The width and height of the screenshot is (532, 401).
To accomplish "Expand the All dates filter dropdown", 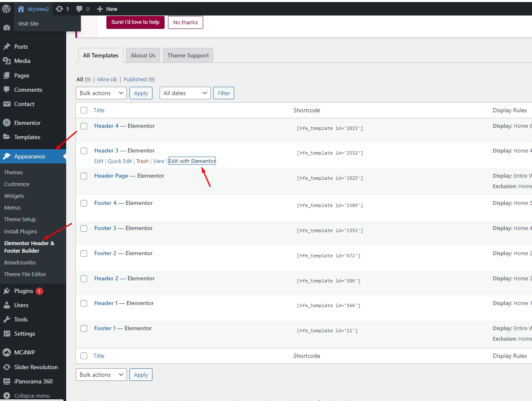I will pyautogui.click(x=185, y=93).
